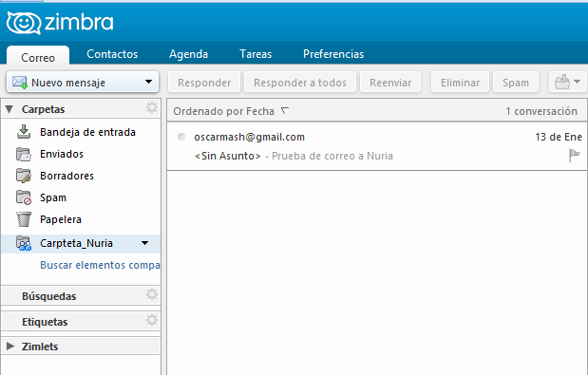This screenshot has height=375, width=588.
Task: Open the Búsquedas gear options
Action: click(152, 295)
